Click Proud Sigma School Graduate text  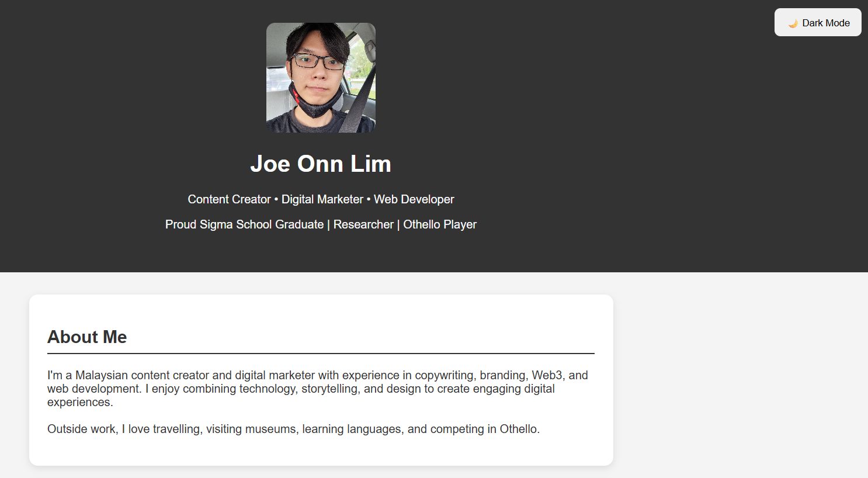(x=244, y=224)
